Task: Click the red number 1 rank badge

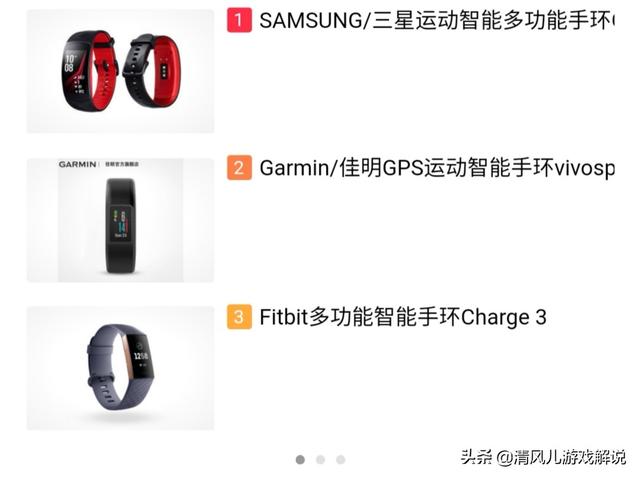Action: click(x=239, y=20)
